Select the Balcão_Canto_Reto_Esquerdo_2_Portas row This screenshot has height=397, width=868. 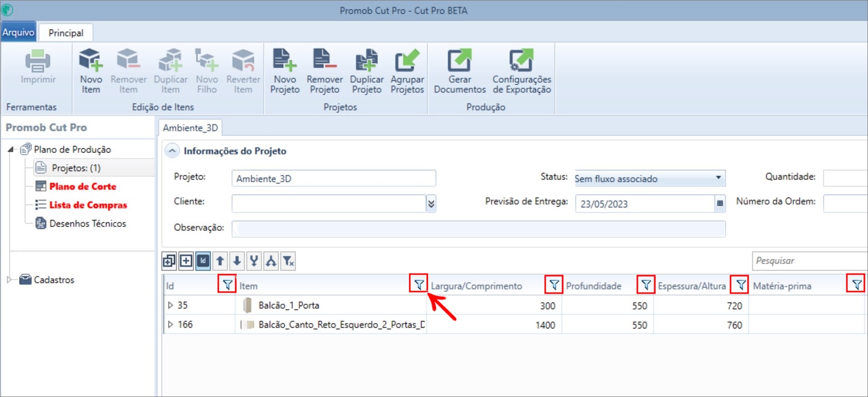[x=514, y=324]
